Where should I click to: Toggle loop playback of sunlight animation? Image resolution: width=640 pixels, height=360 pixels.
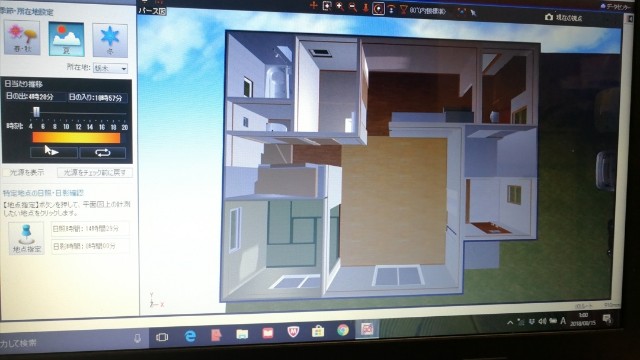point(102,153)
